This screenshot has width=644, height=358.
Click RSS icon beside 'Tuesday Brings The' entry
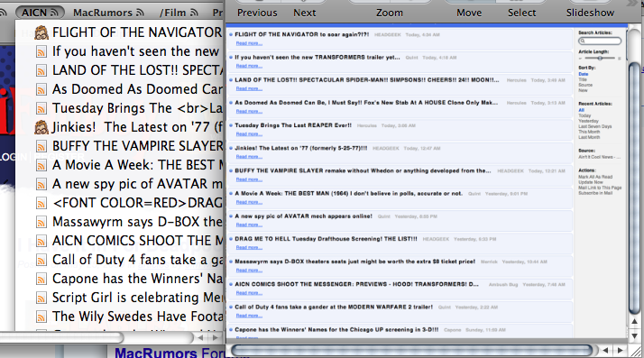click(41, 108)
